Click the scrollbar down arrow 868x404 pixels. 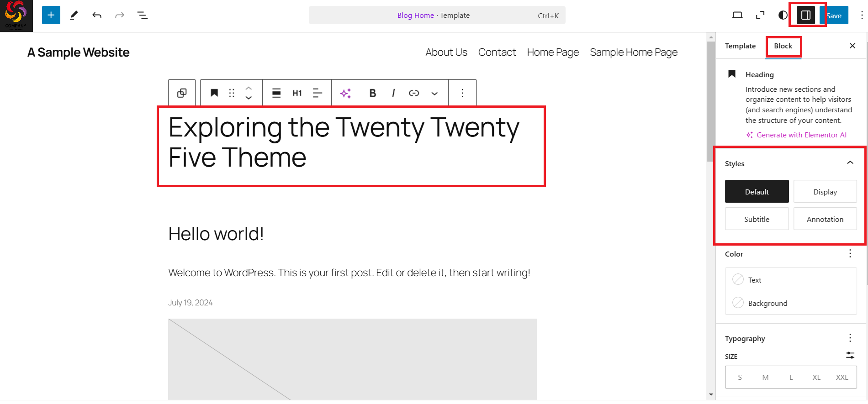tap(711, 394)
